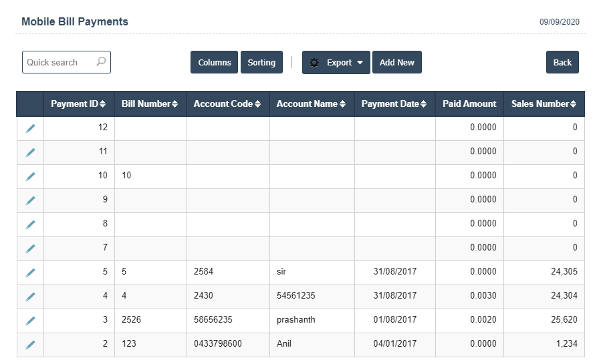Click the magnifier icon in Quick search
Image resolution: width=601 pixels, height=364 pixels.
point(101,62)
